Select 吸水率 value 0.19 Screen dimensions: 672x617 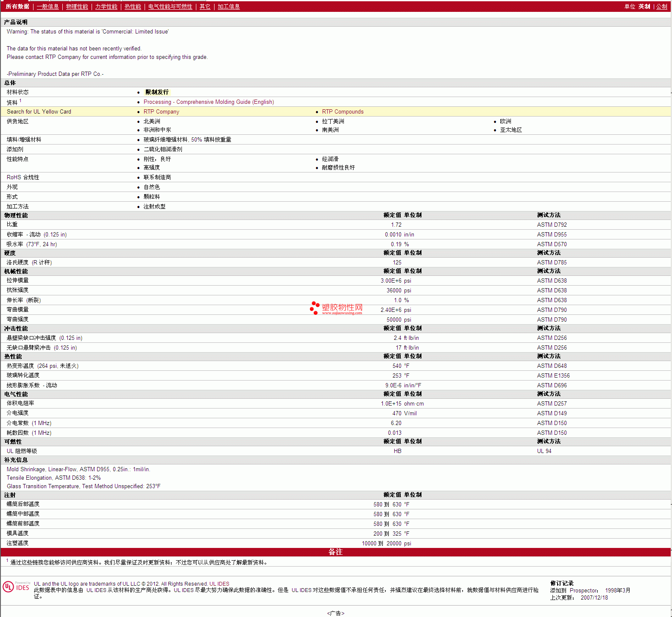pyautogui.click(x=396, y=244)
